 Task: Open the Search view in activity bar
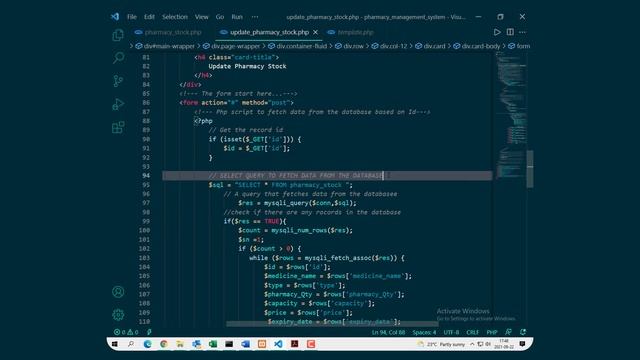pyautogui.click(x=118, y=58)
